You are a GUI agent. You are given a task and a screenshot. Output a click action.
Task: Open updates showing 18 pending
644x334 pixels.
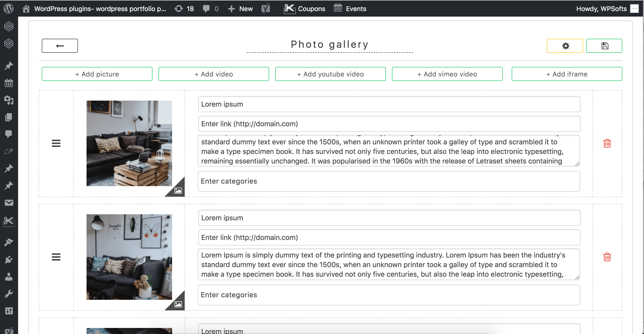(184, 9)
